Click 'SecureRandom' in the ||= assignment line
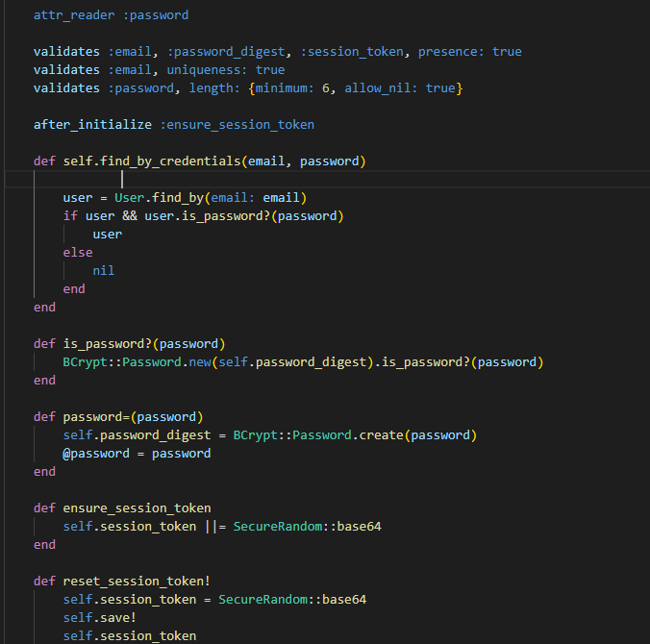 tap(277, 526)
